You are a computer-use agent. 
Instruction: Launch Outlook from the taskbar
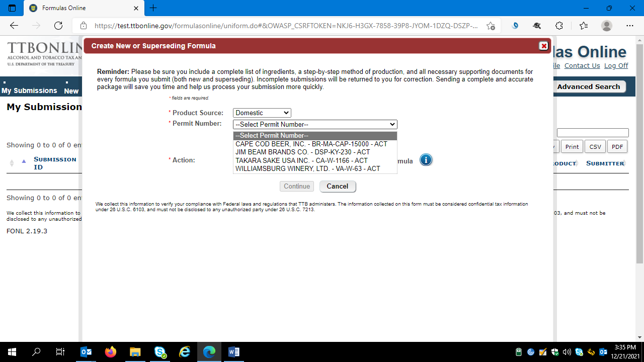86,352
